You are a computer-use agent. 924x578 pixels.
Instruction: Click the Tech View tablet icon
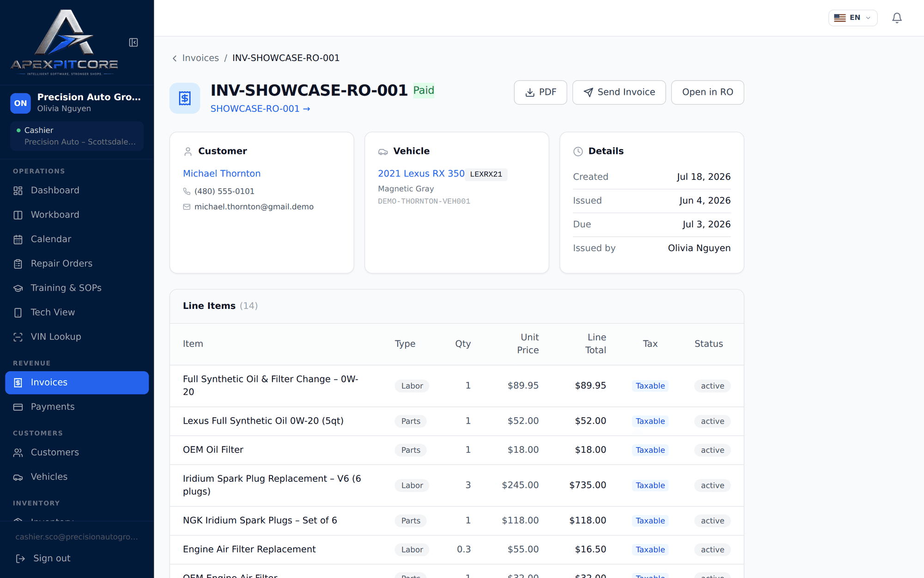[x=18, y=313]
